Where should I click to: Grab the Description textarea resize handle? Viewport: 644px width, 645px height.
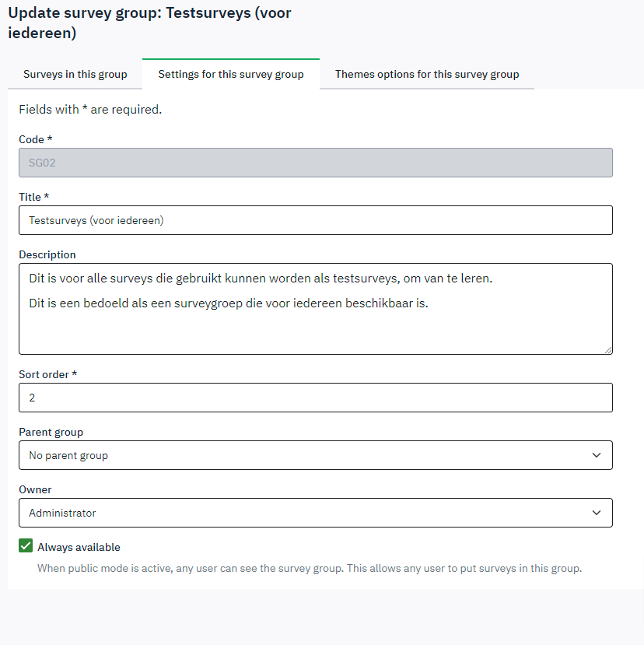pyautogui.click(x=607, y=349)
